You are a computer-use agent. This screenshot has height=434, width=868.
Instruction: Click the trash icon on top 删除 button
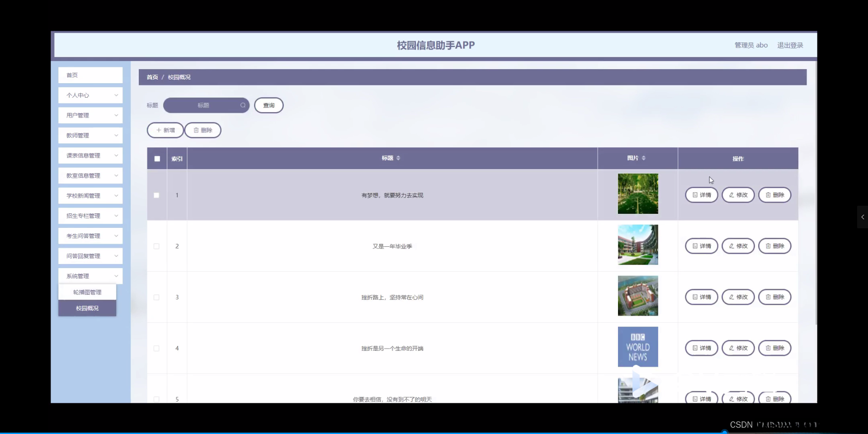point(195,130)
